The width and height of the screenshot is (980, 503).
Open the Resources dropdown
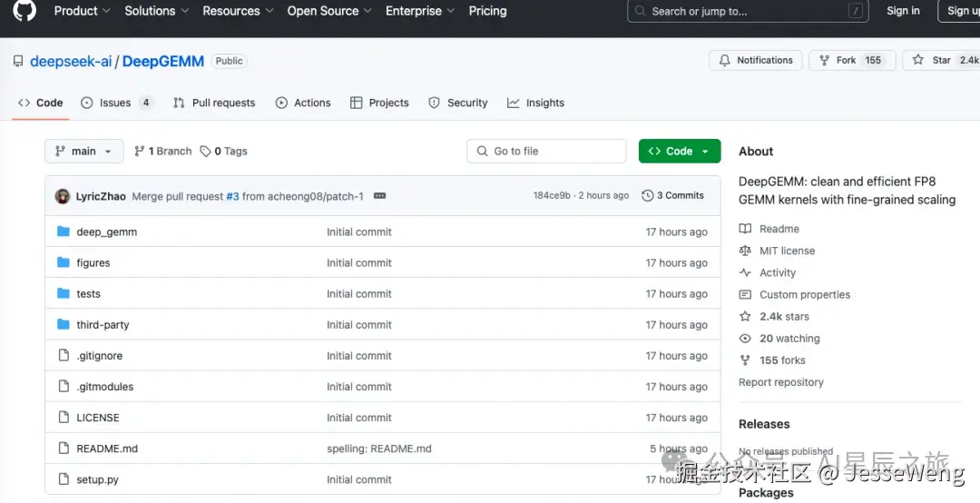[238, 11]
